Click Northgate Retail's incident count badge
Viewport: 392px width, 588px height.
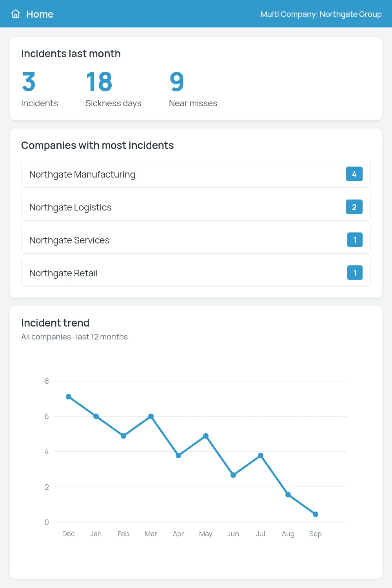click(x=355, y=273)
